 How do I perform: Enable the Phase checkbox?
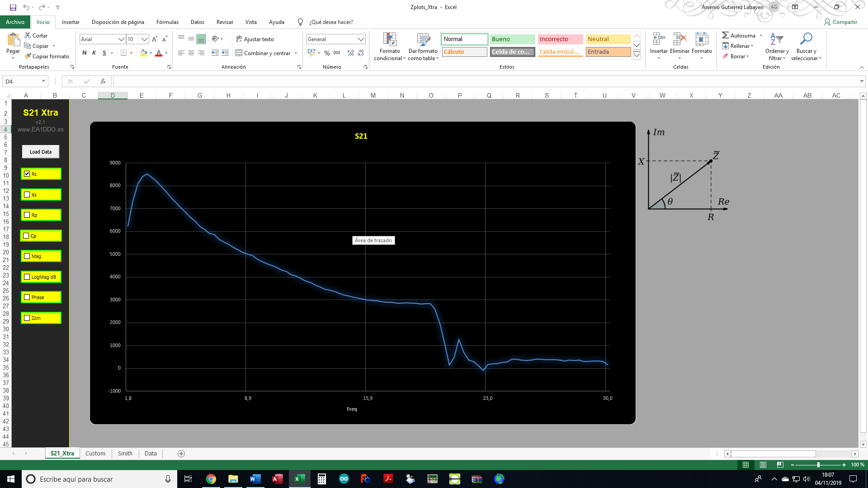[x=27, y=297]
